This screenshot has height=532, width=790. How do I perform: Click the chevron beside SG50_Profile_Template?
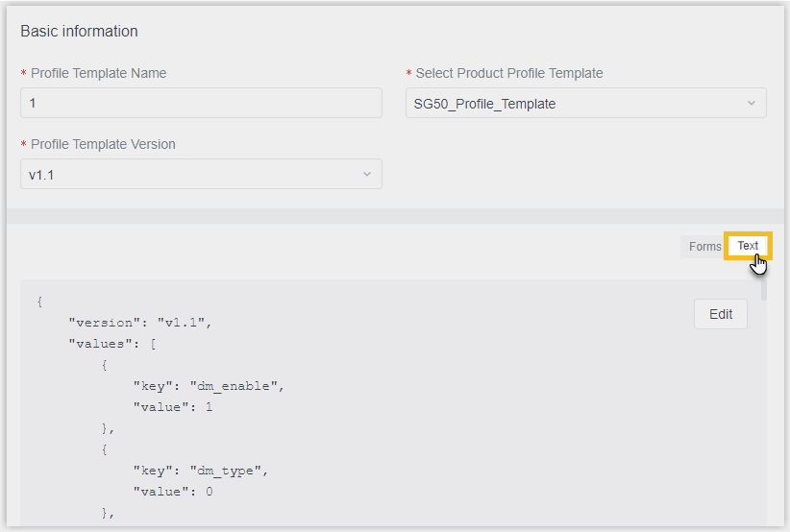point(752,103)
